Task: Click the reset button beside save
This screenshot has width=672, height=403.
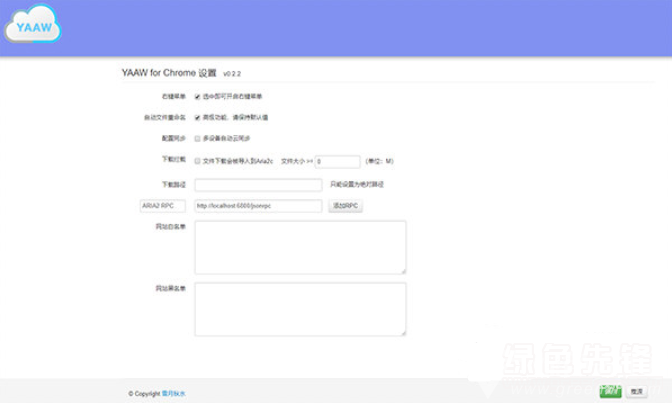Action: (x=636, y=391)
